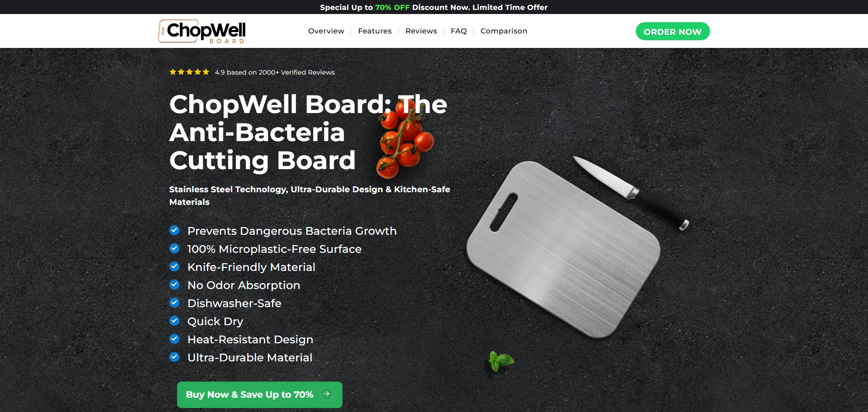Click checkmark beside Prevents Dangerous Bacteria Growth

click(x=174, y=231)
